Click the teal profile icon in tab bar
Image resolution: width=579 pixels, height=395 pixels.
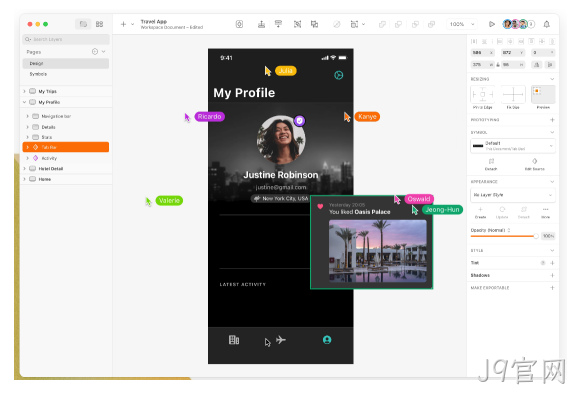tap(327, 340)
